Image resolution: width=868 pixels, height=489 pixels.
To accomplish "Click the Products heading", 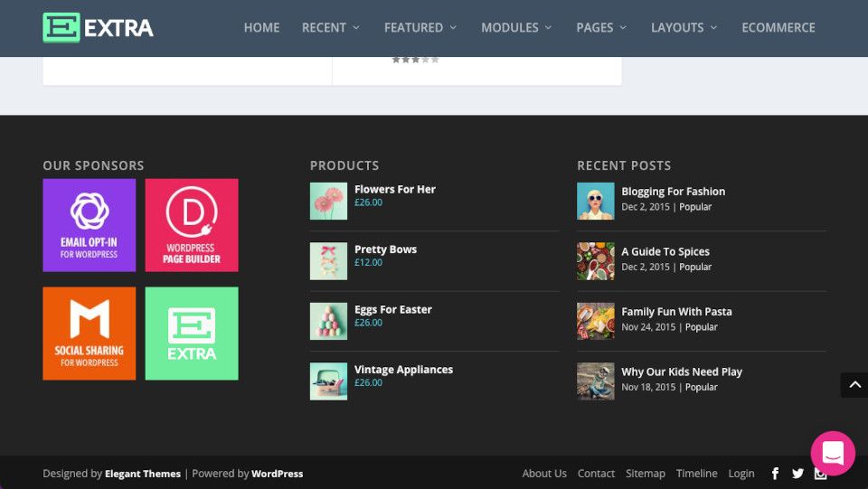I will point(344,165).
